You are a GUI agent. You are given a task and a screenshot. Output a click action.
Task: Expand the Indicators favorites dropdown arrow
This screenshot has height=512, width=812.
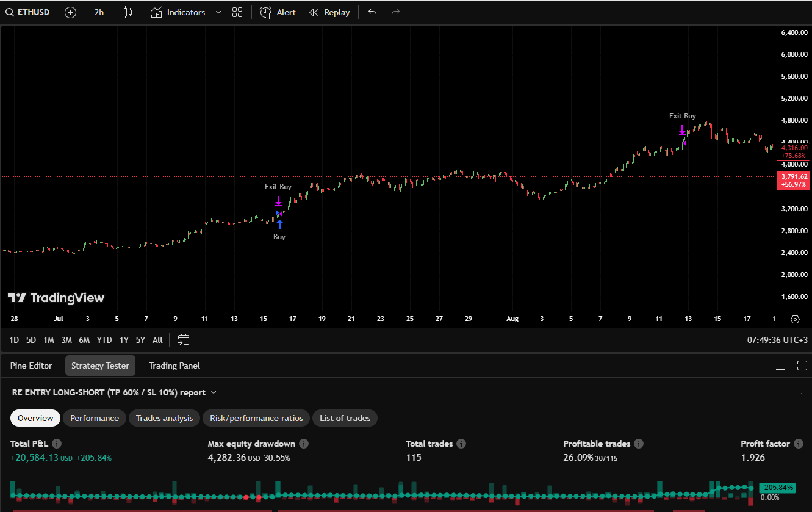pos(218,12)
